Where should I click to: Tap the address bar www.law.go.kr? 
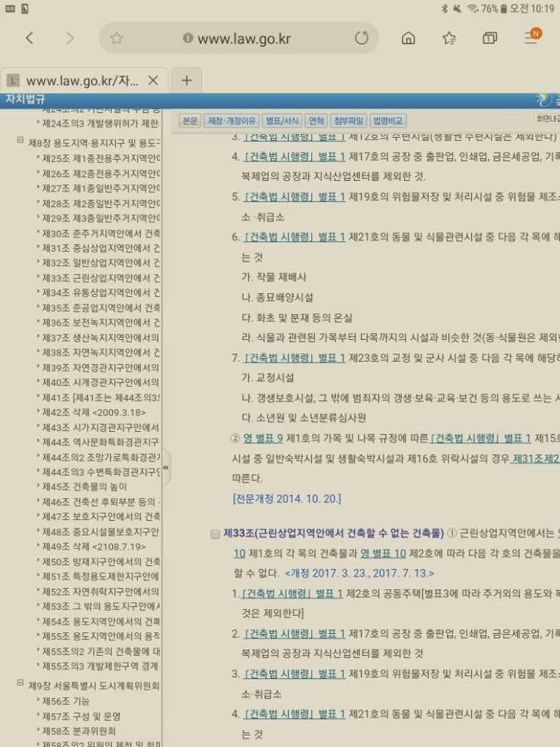[243, 38]
